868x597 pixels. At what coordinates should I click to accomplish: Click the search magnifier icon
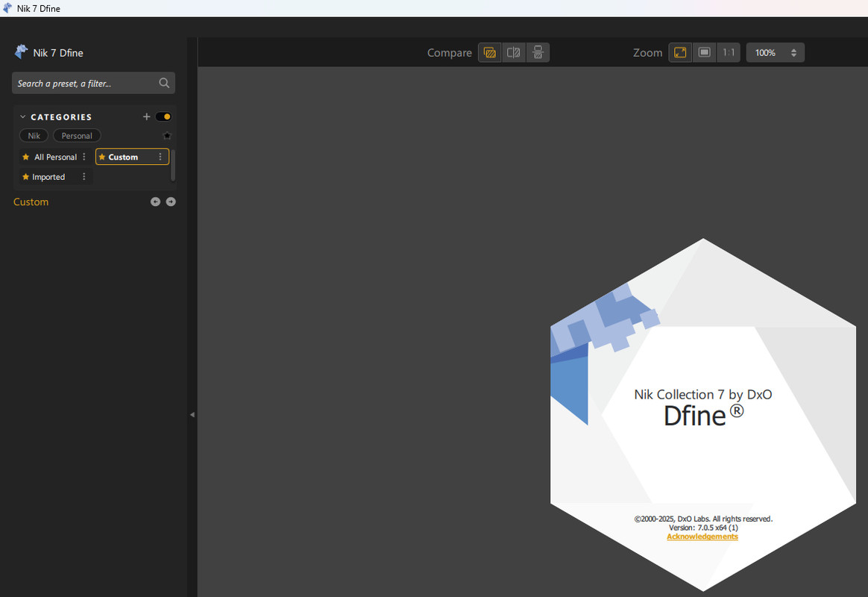(164, 83)
